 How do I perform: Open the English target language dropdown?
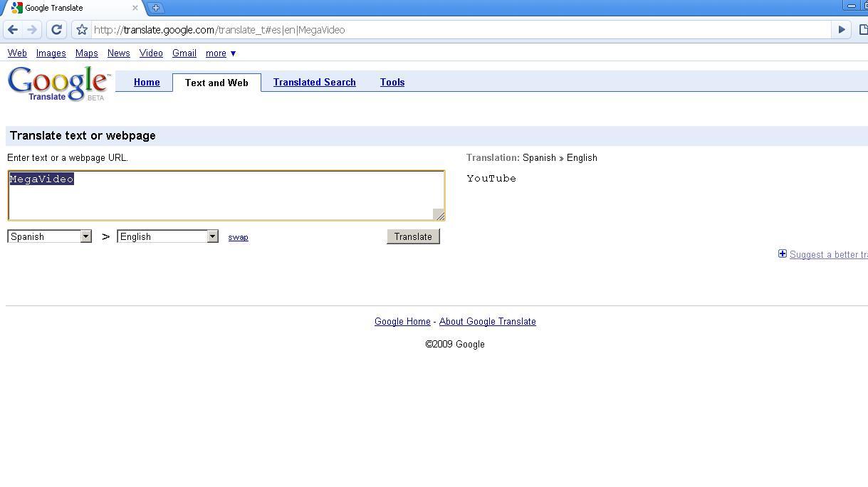point(167,236)
